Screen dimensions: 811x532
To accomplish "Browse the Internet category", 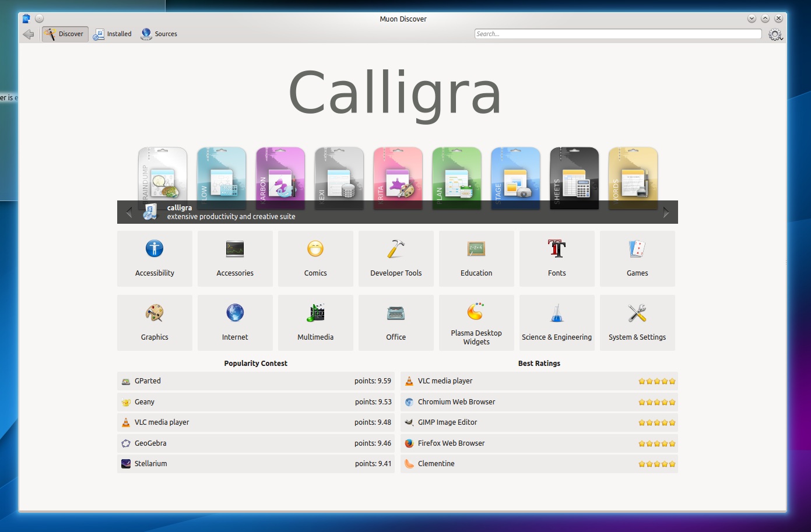I will point(235,323).
